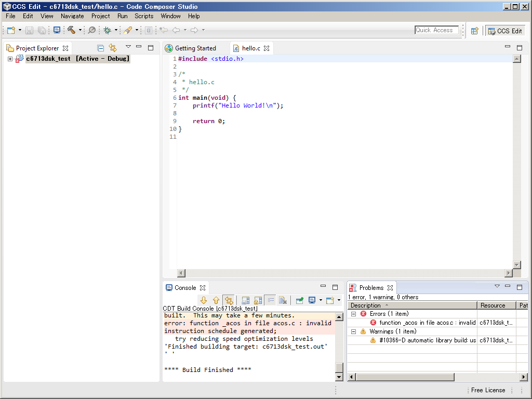Screen dimensions: 532x399
Task: Expand the c6713dsk_test project tree node
Action: click(x=10, y=59)
